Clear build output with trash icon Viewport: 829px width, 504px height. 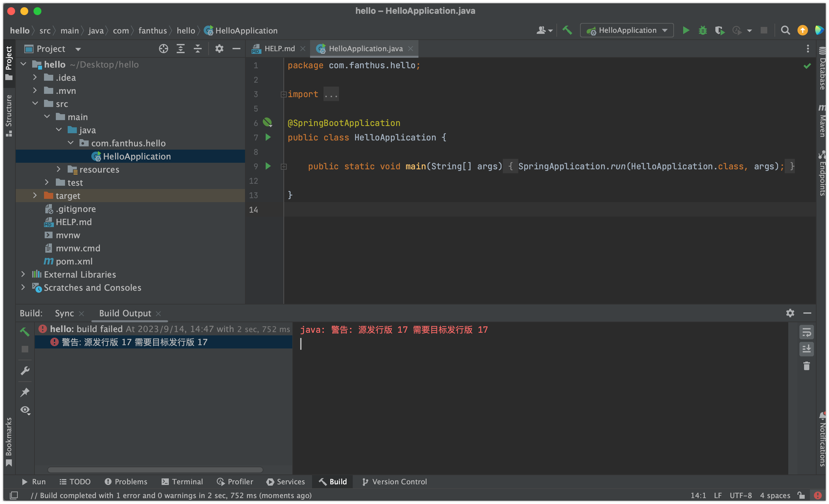(x=806, y=366)
